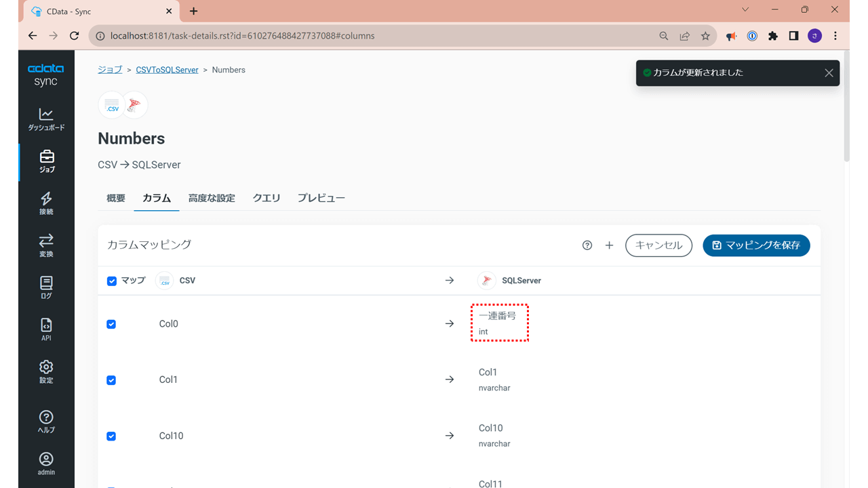
Task: Switch to the クエリ tab
Action: coord(267,198)
